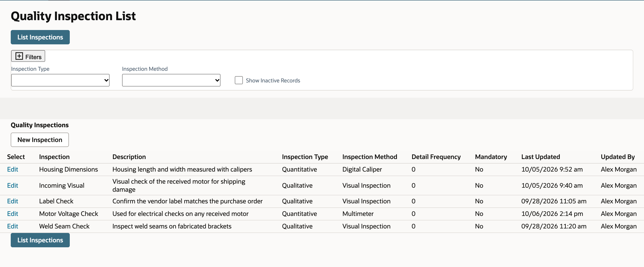Image resolution: width=644 pixels, height=267 pixels.
Task: Click the Inspection Method column header
Action: click(369, 157)
